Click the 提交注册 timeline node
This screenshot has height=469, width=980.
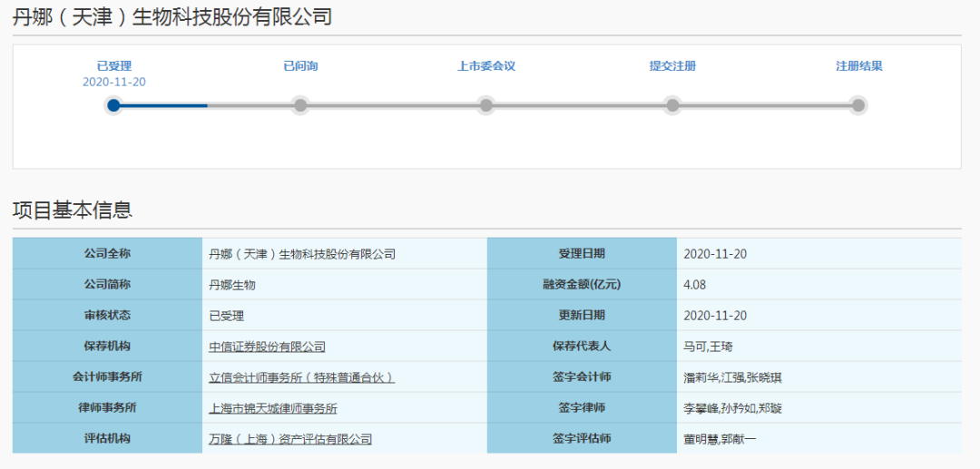(x=672, y=105)
